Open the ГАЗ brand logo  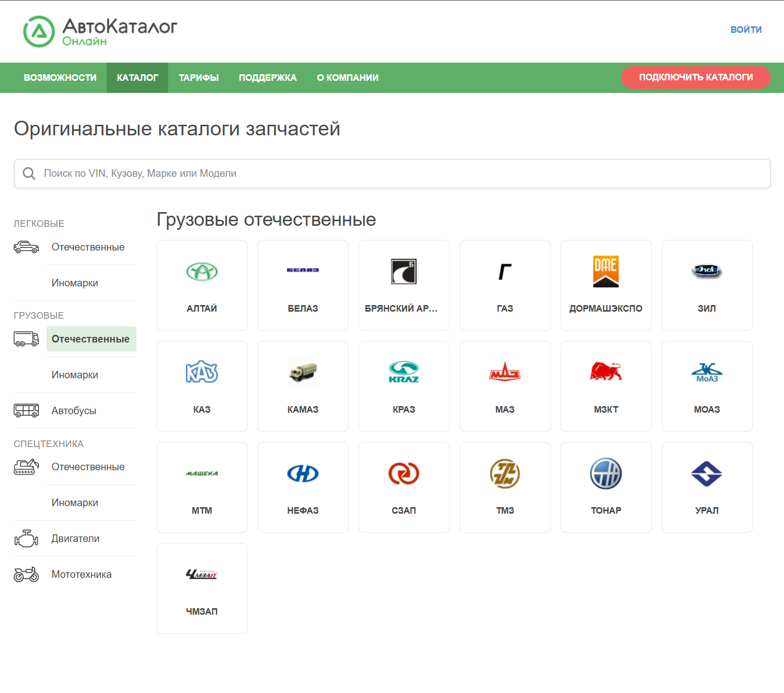click(x=505, y=272)
